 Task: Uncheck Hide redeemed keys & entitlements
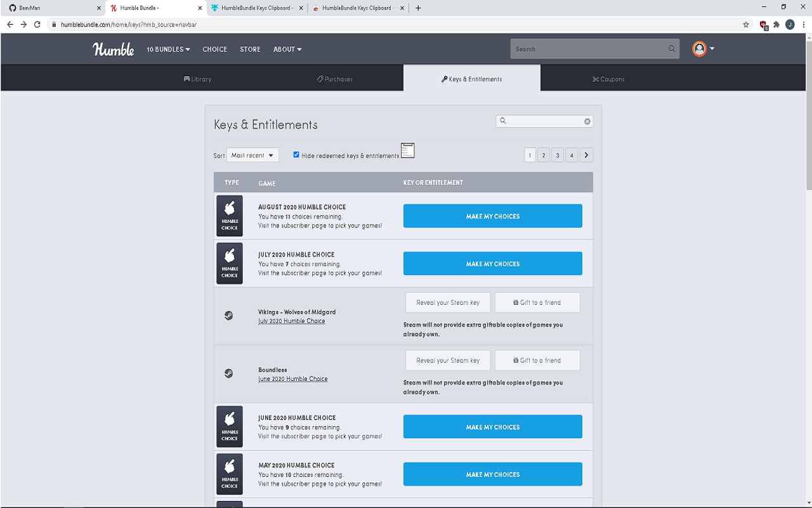click(296, 154)
